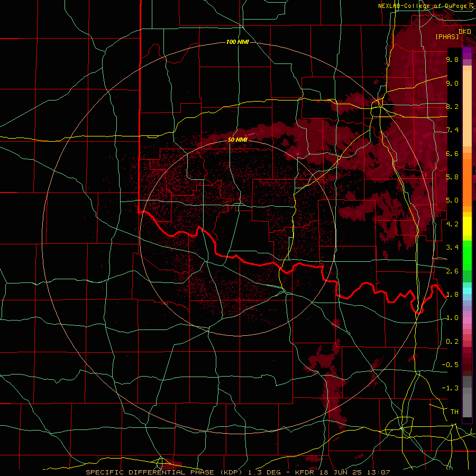Screen dimensions: 476x476
Task: Click the 2.6 color scale value
Action: tap(452, 271)
